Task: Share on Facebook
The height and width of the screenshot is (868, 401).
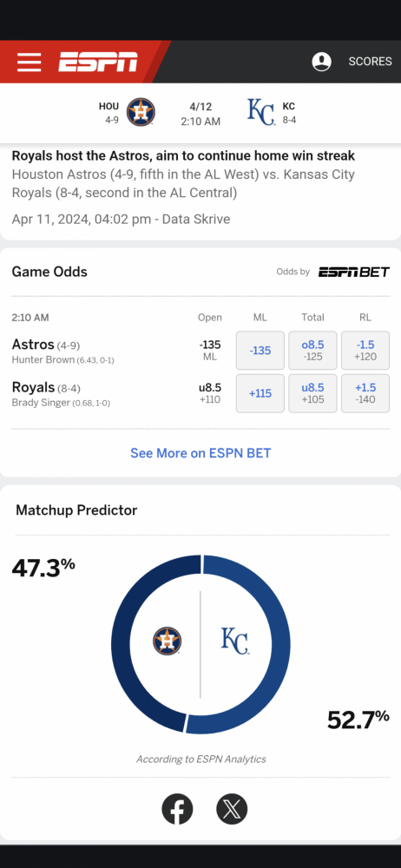Action: [x=177, y=809]
